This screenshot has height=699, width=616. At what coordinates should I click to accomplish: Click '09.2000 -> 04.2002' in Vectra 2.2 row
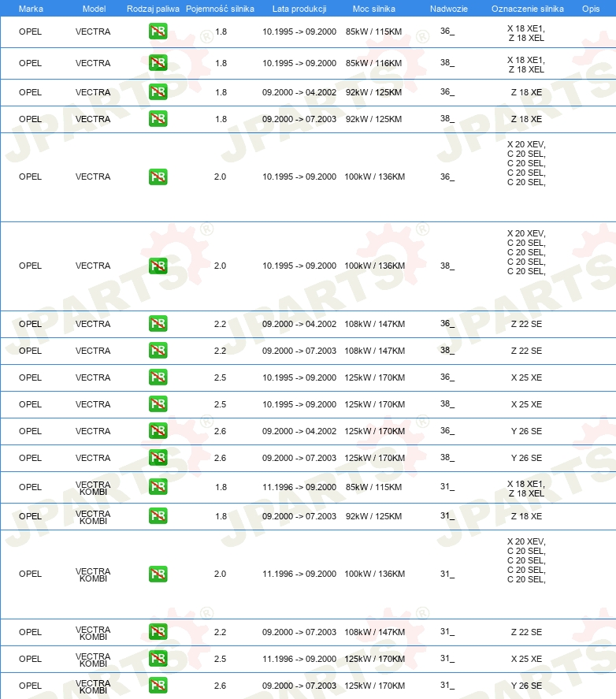299,324
